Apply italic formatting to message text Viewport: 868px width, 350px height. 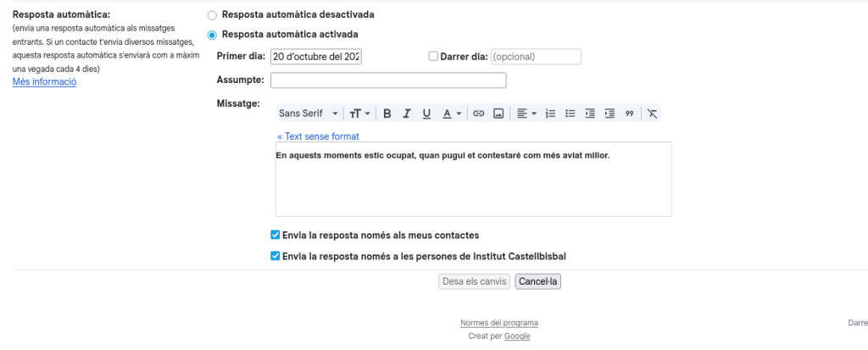tap(407, 114)
